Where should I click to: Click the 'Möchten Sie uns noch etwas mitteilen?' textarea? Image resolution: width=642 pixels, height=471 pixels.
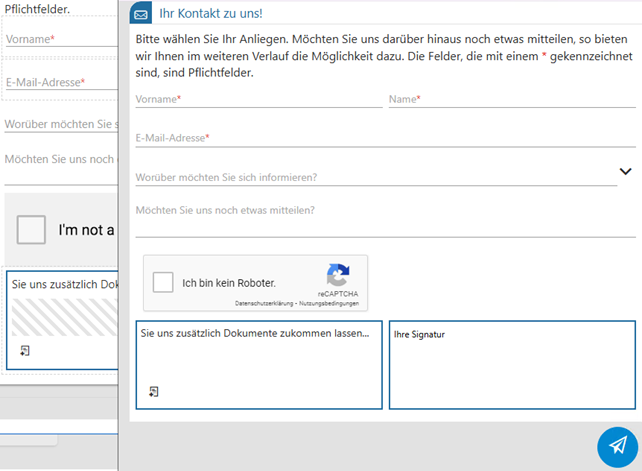(x=385, y=220)
